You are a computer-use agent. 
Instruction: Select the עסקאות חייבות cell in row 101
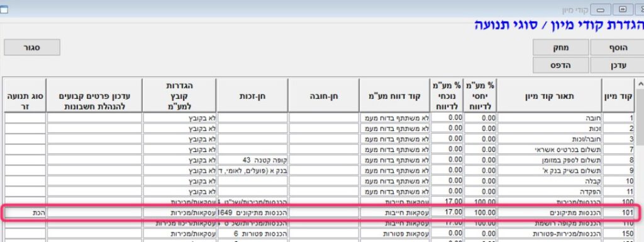[x=395, y=213]
